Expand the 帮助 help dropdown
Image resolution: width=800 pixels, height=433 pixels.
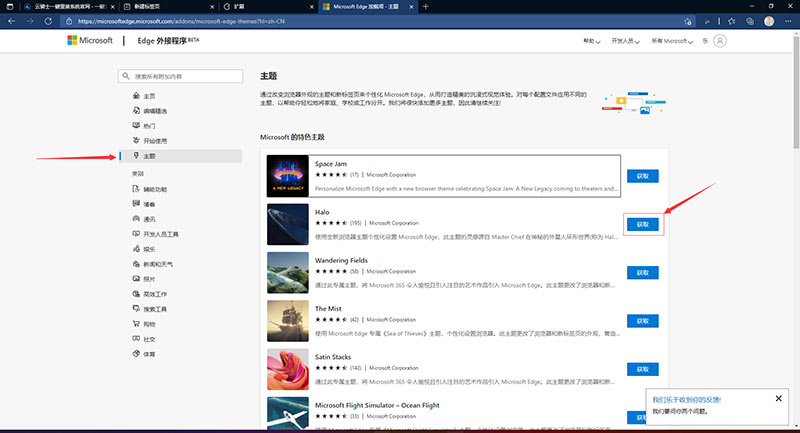coord(591,41)
